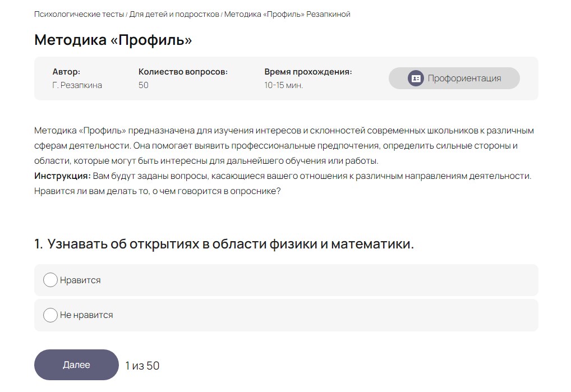Click the questions count value '50'

[x=144, y=85]
